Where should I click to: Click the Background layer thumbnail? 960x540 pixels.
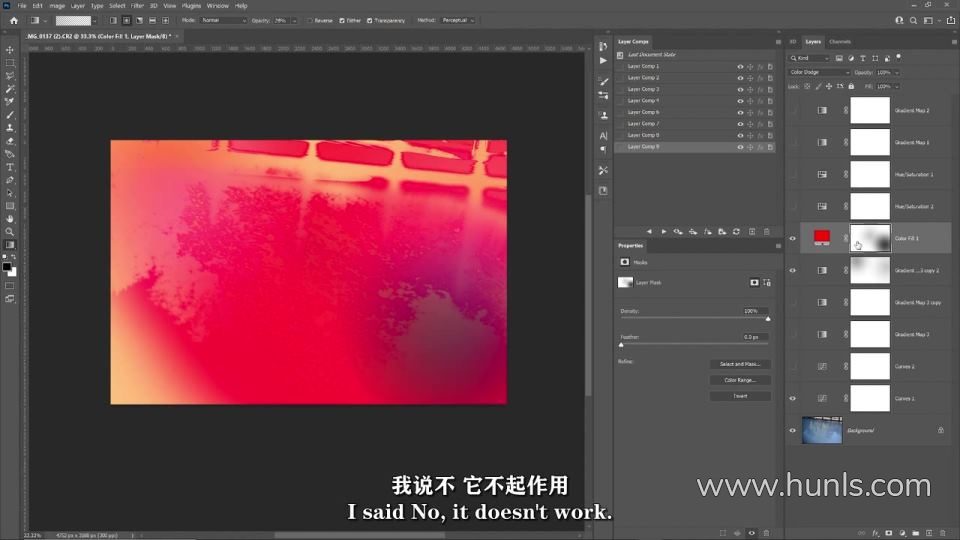click(822, 430)
